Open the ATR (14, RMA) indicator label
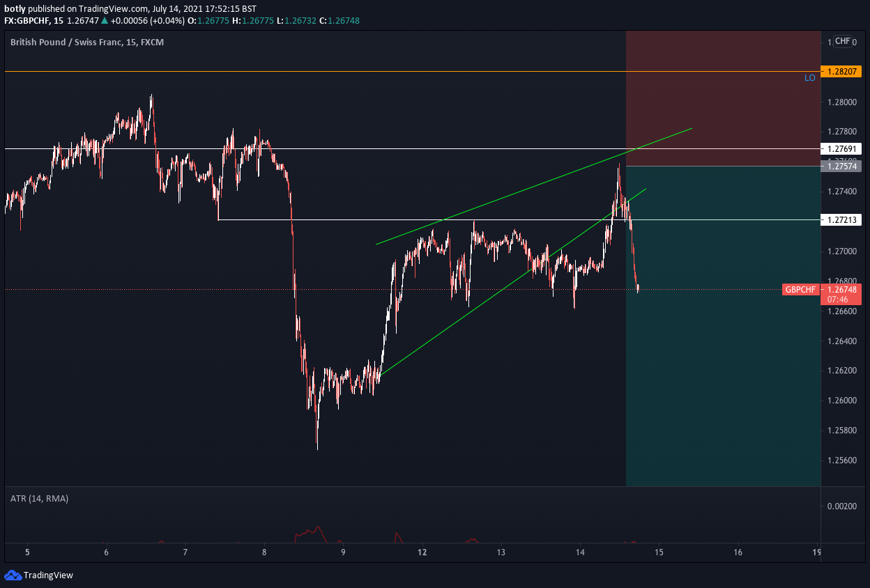This screenshot has height=588, width=870. [40, 499]
